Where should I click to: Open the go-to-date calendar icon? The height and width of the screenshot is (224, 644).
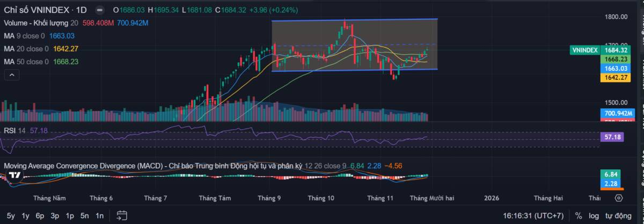[122, 215]
